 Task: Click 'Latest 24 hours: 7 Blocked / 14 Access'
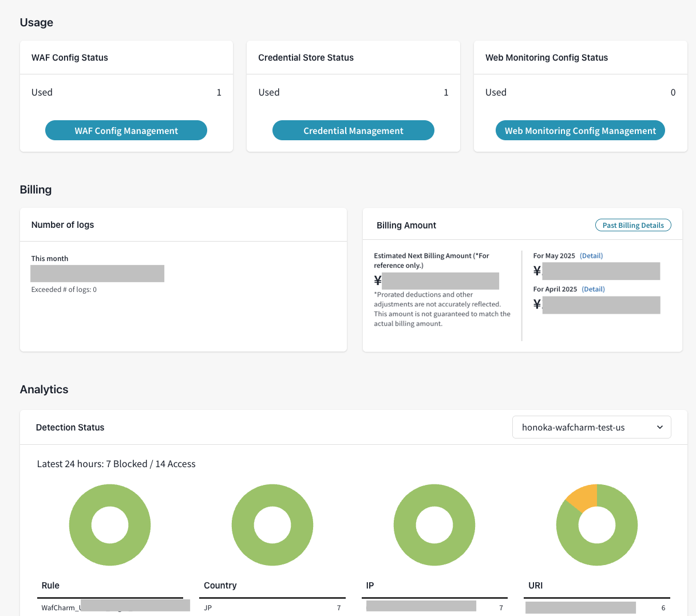click(x=116, y=464)
